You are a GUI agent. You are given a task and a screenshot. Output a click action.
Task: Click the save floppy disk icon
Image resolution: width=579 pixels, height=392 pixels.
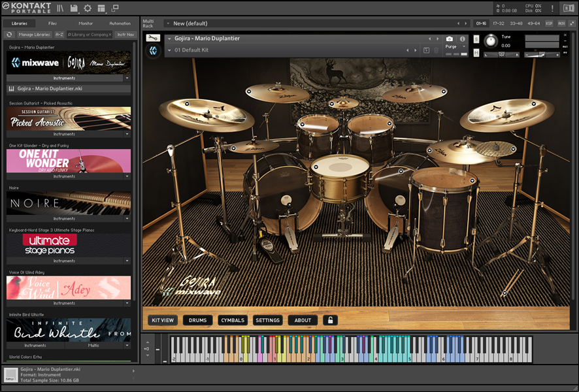(74, 8)
